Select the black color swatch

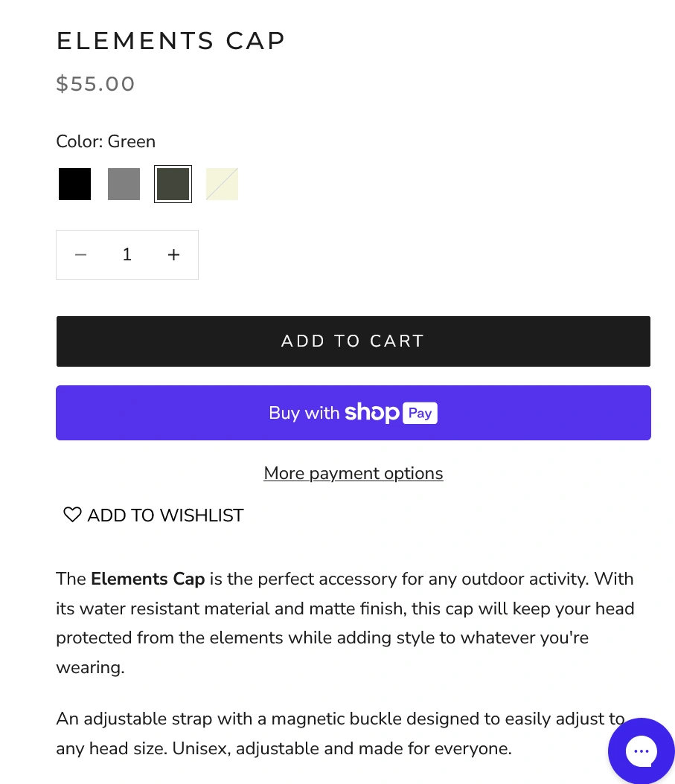coord(74,184)
